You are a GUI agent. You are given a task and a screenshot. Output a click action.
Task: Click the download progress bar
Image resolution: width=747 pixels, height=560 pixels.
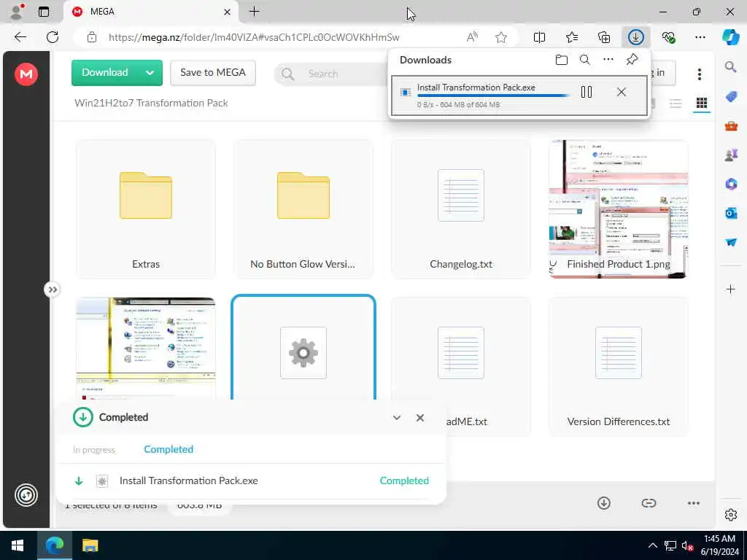[x=493, y=96]
